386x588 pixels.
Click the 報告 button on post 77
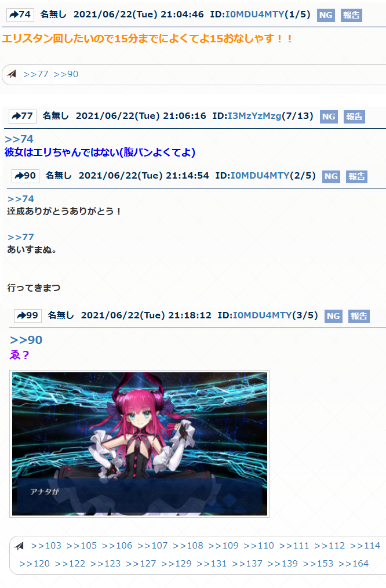tap(354, 117)
